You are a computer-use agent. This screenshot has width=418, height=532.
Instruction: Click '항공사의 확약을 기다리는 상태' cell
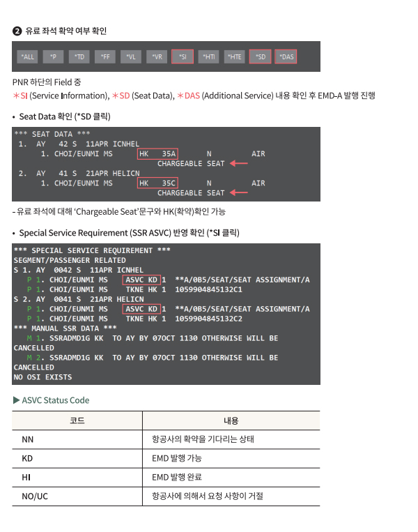[x=231, y=439]
